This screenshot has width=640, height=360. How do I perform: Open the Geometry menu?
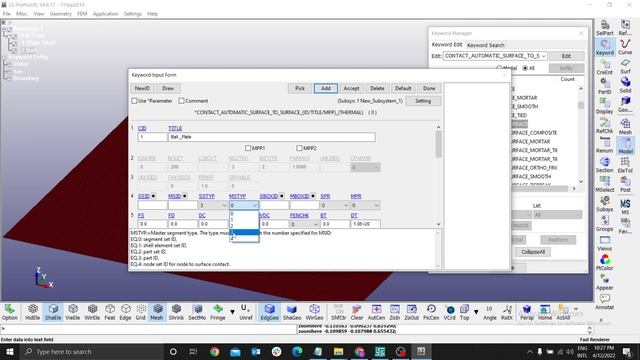60,14
